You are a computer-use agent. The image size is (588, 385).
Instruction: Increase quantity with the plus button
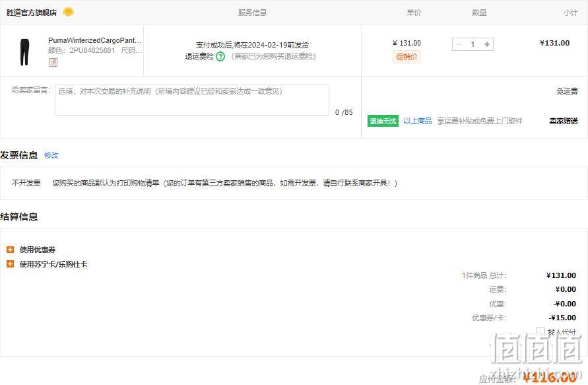click(x=487, y=44)
